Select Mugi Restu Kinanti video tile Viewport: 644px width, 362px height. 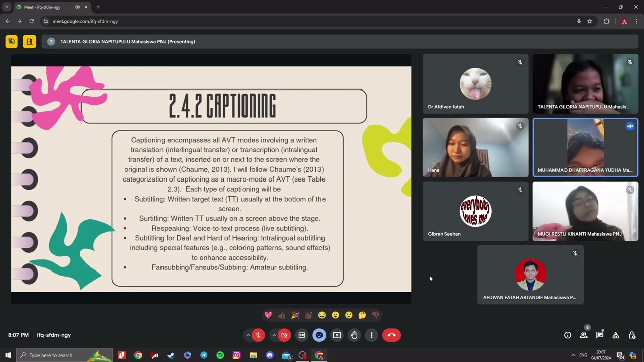[586, 211]
